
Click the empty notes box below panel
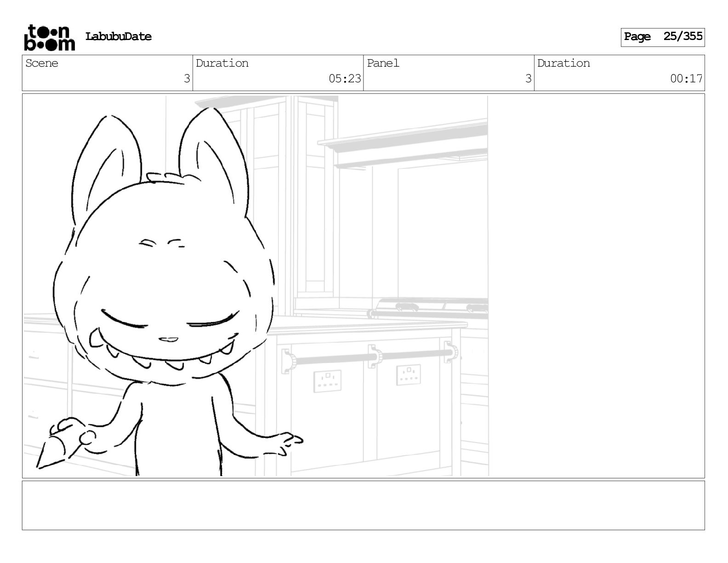point(363,505)
